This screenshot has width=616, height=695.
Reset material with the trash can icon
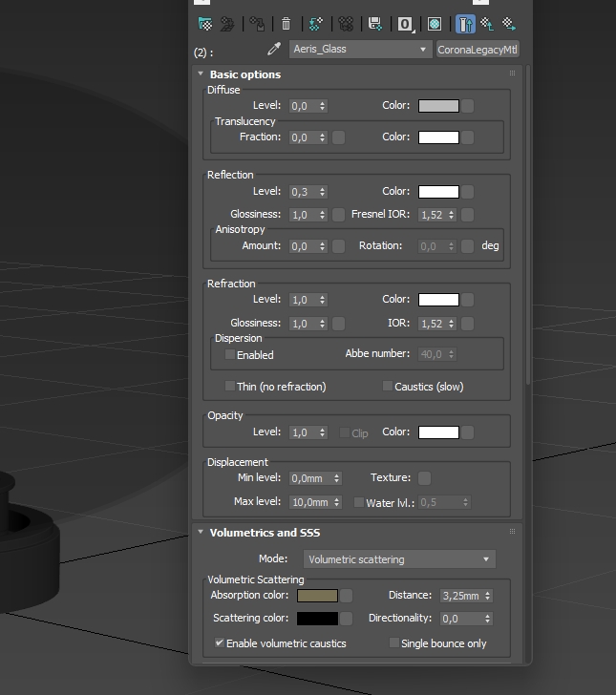coord(287,24)
